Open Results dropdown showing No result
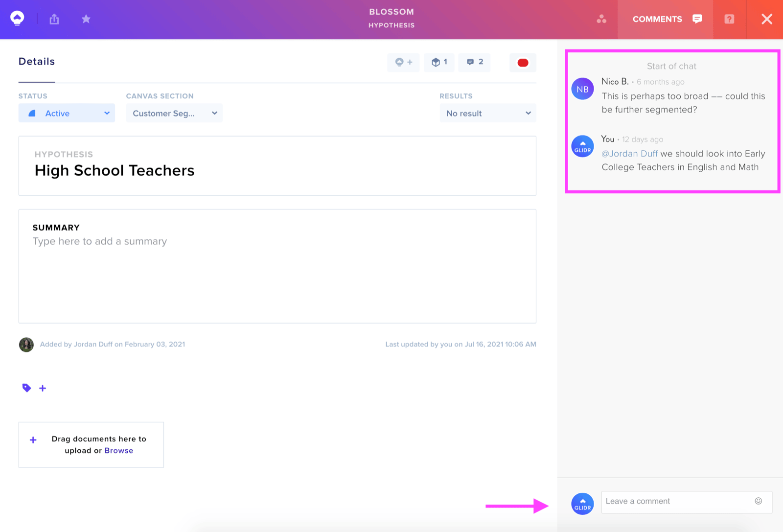 [488, 113]
